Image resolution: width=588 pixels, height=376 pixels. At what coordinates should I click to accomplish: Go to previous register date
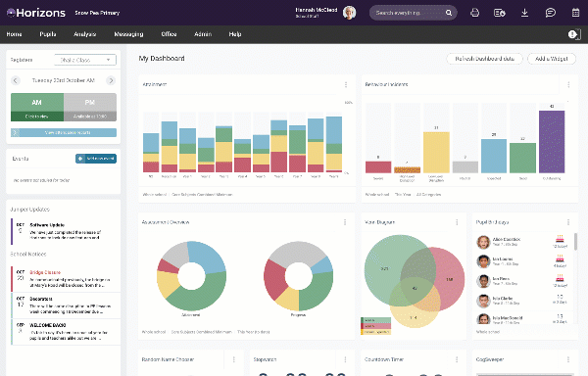[16, 80]
